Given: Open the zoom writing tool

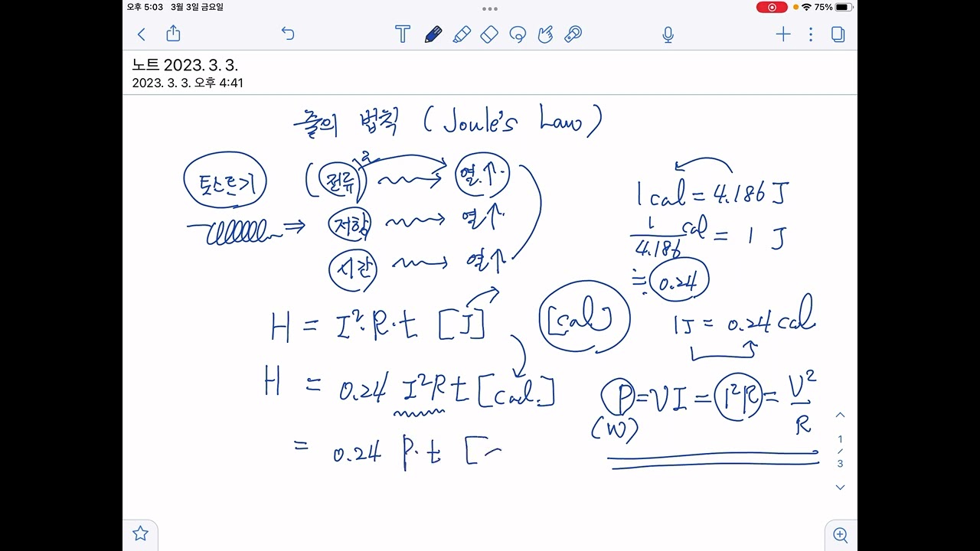Looking at the screenshot, I should click(x=573, y=34).
